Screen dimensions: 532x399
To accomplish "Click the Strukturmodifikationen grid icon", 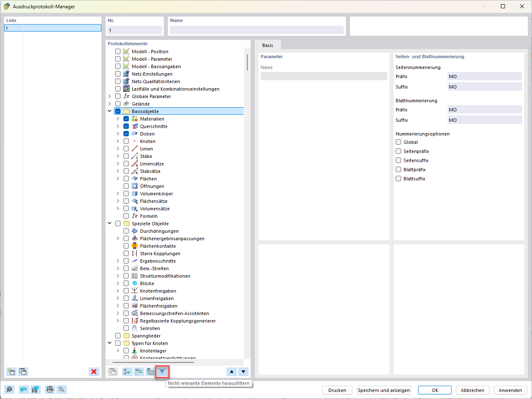I will (x=135, y=276).
